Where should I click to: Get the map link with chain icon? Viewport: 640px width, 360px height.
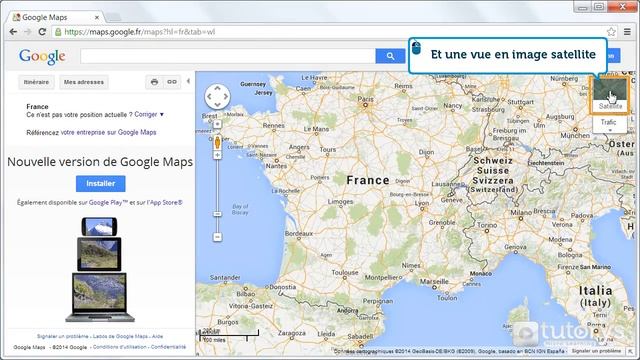[x=172, y=82]
